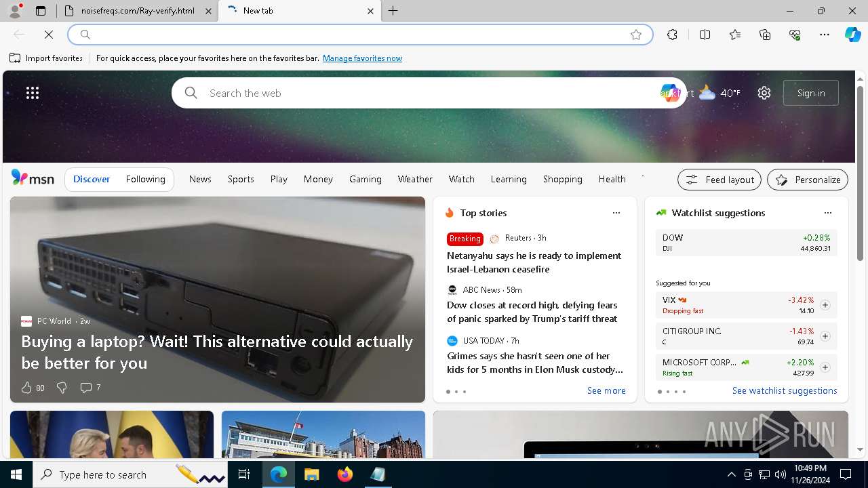
Task: Open the Weather category
Action: point(415,179)
